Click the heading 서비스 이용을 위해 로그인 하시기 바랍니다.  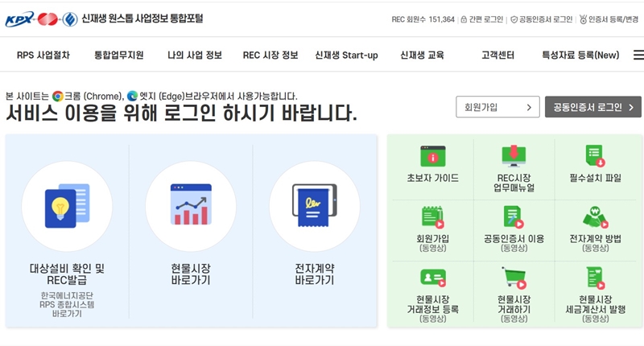click(x=181, y=113)
